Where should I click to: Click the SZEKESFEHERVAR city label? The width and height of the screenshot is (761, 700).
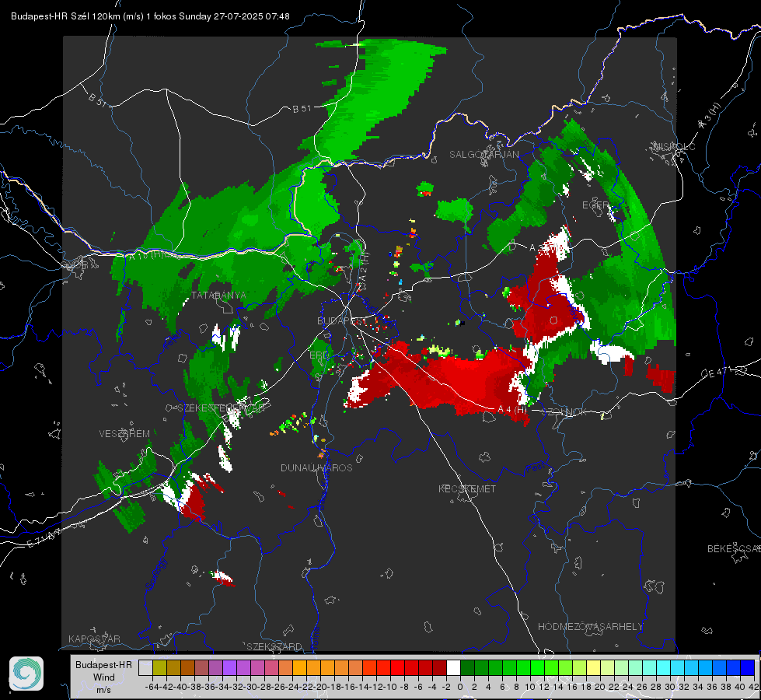point(221,408)
